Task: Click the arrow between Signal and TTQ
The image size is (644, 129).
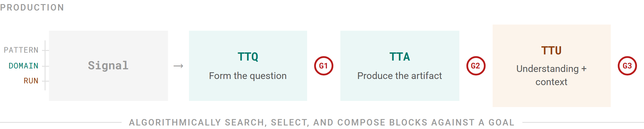Action: (x=178, y=66)
